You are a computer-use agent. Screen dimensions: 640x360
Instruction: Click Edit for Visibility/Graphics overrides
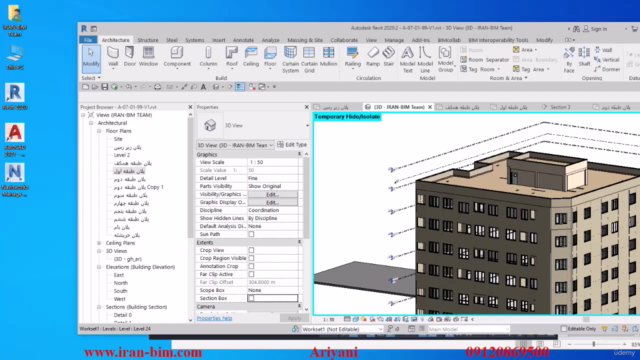pyautogui.click(x=272, y=195)
